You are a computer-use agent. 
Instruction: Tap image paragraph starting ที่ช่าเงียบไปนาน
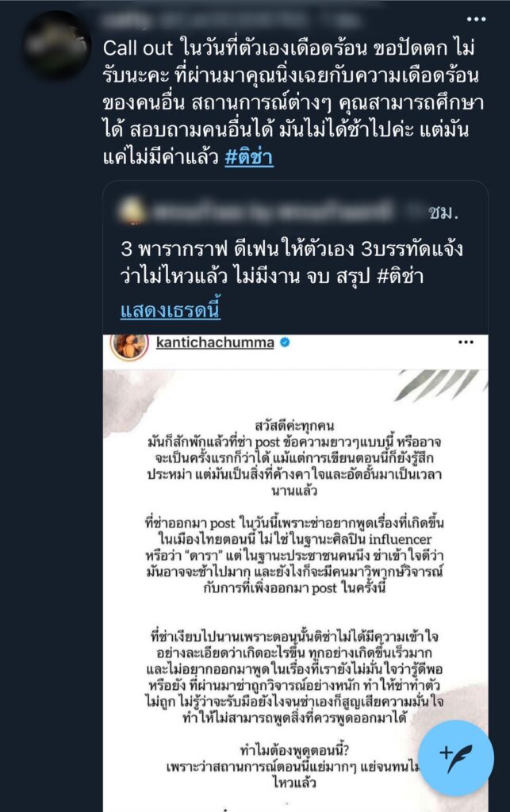coord(294,677)
